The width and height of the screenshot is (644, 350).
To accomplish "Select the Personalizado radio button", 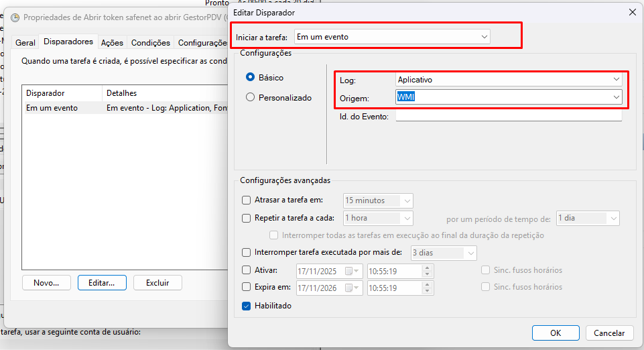I will tap(251, 97).
